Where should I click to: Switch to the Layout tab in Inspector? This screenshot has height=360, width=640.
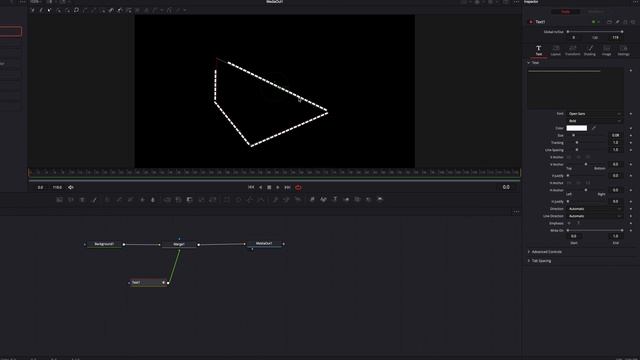pos(556,50)
